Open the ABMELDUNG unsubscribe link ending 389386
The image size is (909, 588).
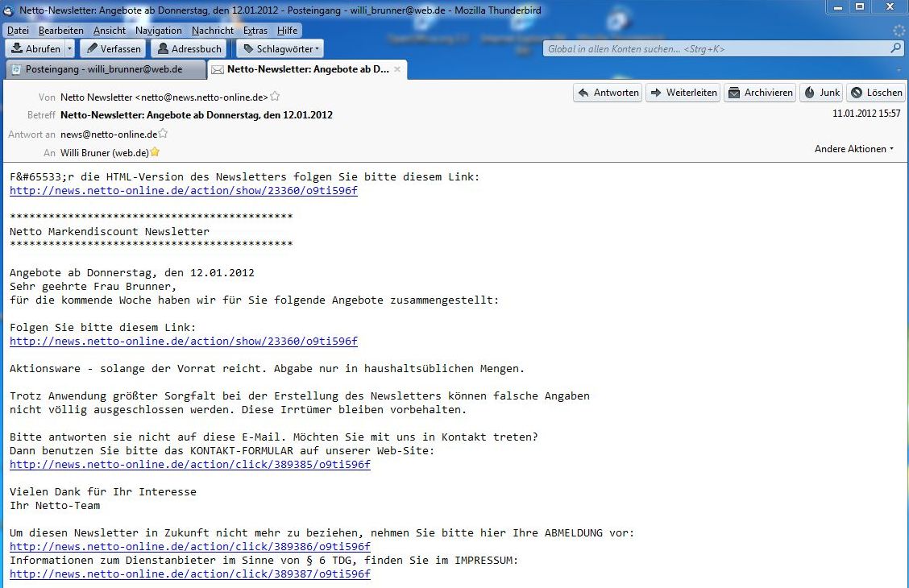[x=190, y=547]
